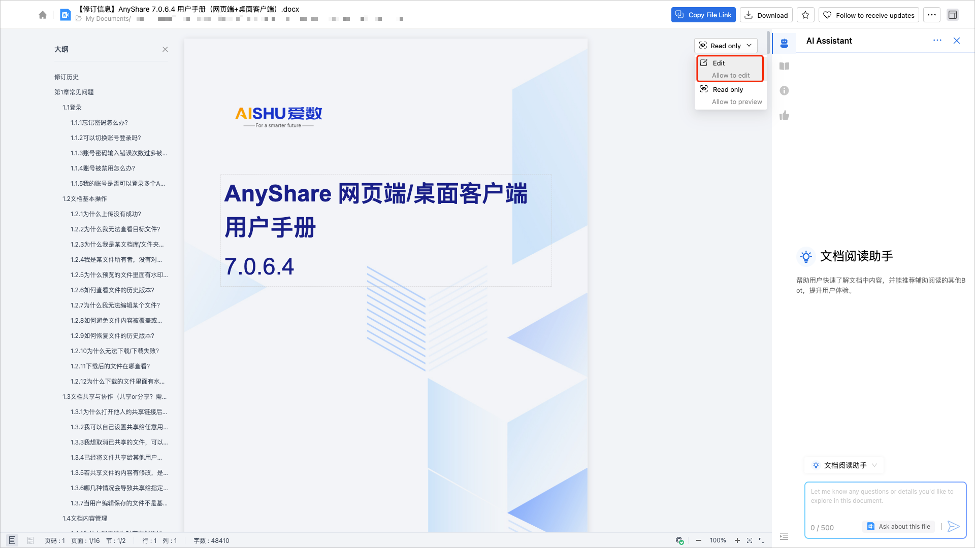Image resolution: width=976 pixels, height=548 pixels.
Task: Click the home icon in the top bar
Action: [42, 15]
